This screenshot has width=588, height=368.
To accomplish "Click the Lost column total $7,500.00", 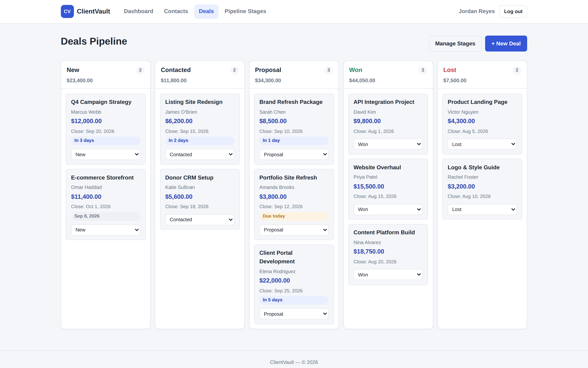I will 455,81.
